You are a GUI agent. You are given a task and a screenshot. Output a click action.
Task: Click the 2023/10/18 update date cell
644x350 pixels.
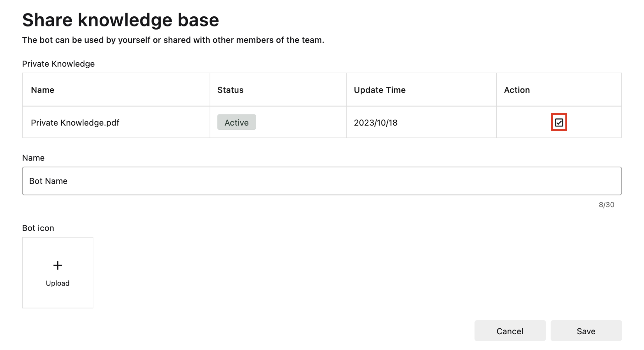[x=375, y=122]
